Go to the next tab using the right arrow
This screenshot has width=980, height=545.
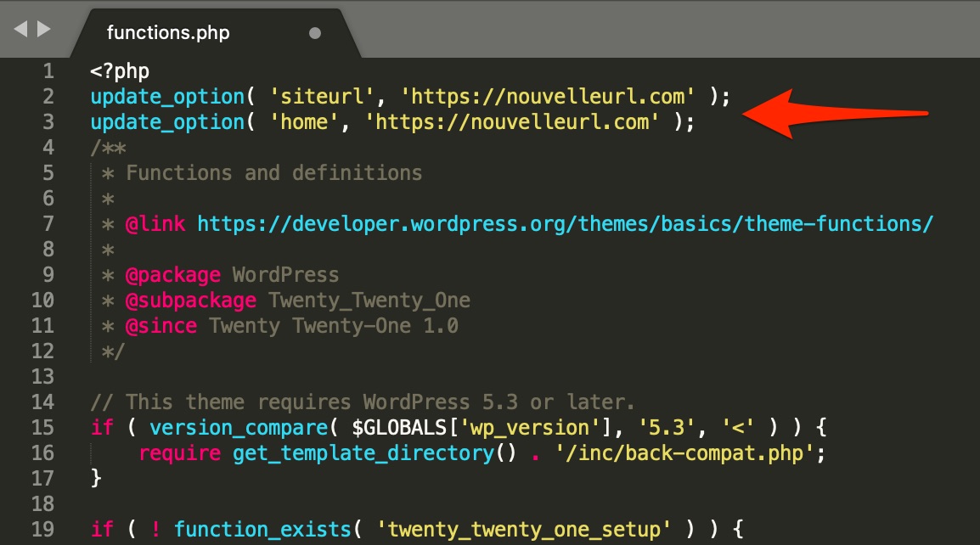[x=44, y=29]
